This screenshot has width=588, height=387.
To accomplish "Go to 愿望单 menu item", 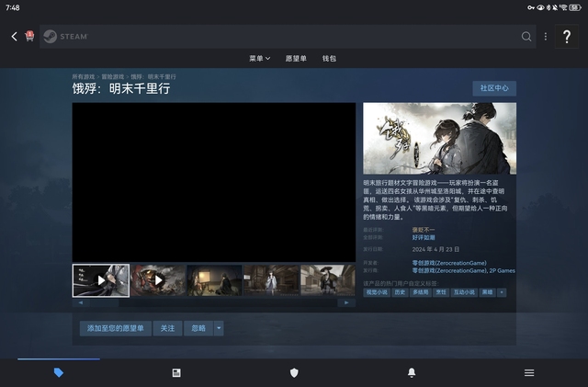I will (296, 59).
